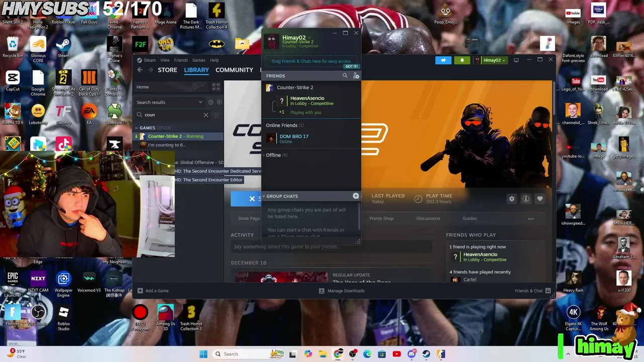Open Among Us 3D desktop icon

(166, 318)
